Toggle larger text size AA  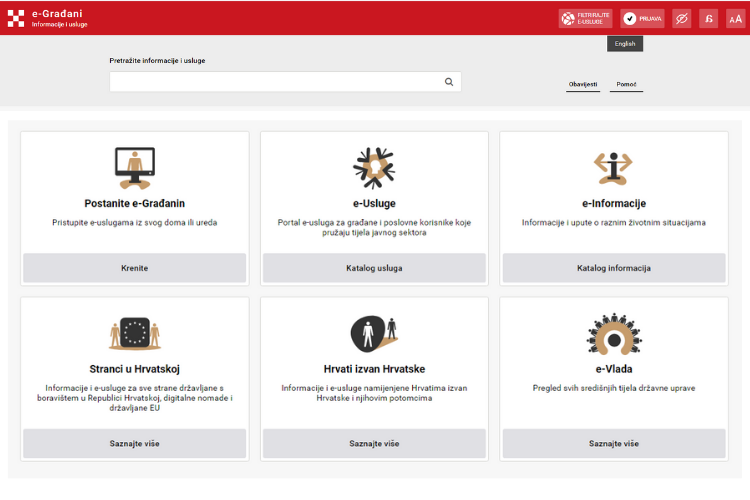coord(735,18)
